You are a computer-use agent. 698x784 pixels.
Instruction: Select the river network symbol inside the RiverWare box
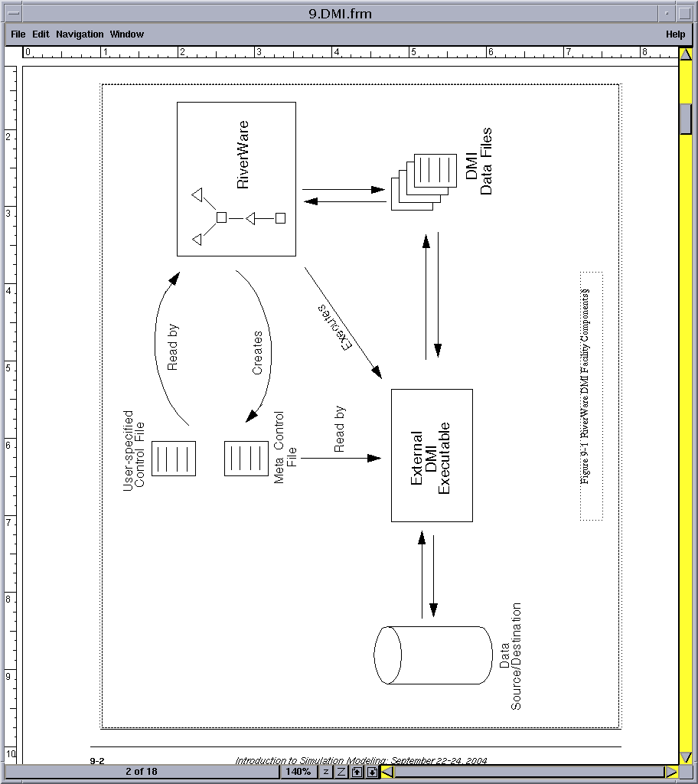pyautogui.click(x=239, y=217)
